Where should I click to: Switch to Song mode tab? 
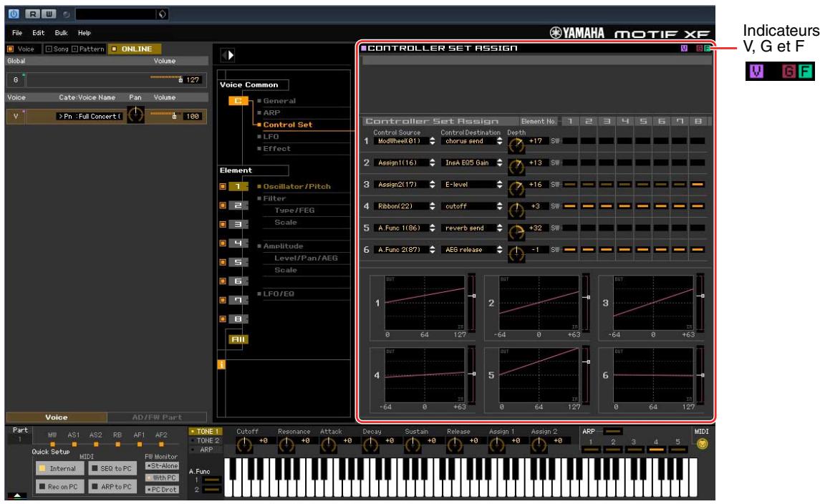click(x=57, y=49)
